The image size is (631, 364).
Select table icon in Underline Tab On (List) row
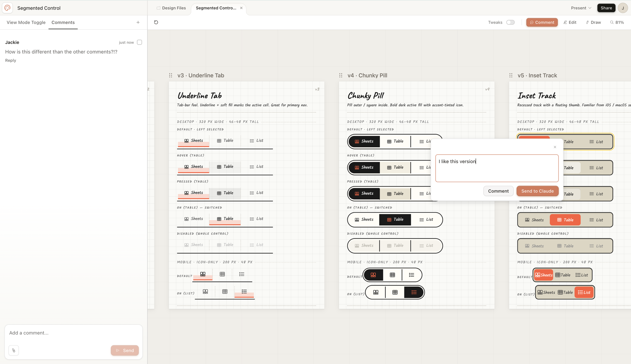pyautogui.click(x=225, y=292)
